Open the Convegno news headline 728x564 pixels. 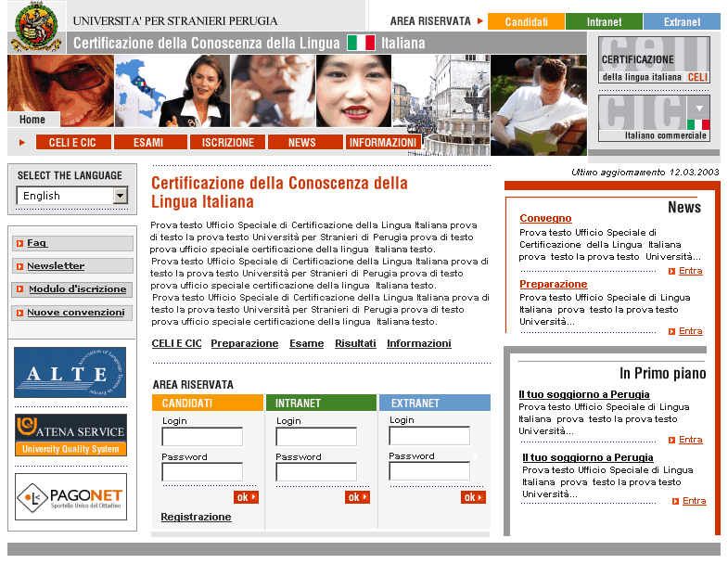(x=545, y=218)
